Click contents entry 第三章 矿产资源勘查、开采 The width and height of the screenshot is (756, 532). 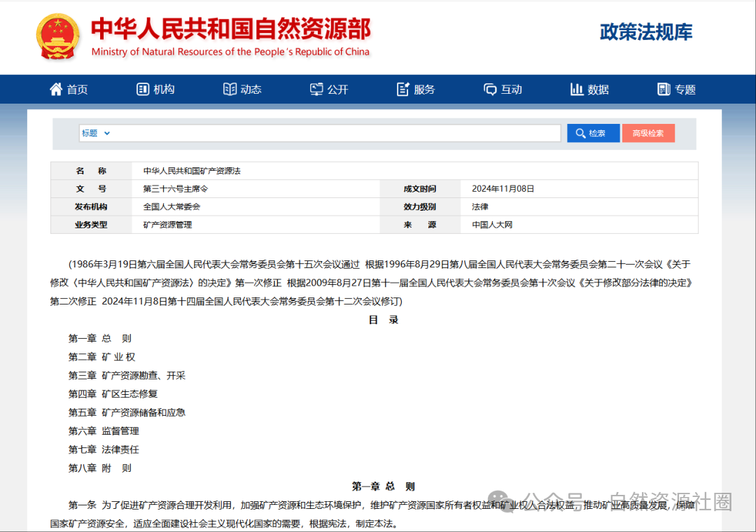point(127,375)
